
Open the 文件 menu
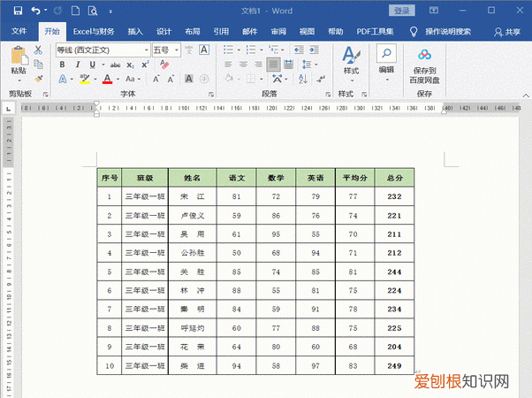pyautogui.click(x=19, y=32)
